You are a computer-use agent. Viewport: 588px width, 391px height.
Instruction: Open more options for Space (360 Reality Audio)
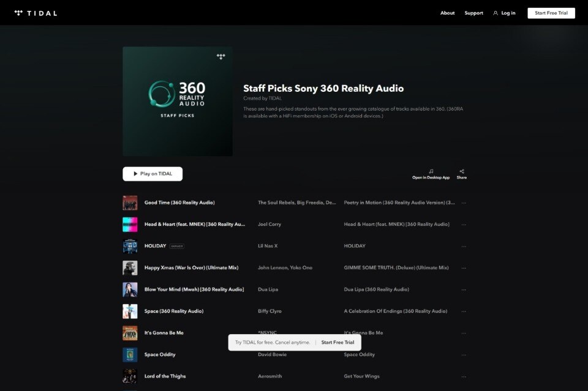(464, 311)
